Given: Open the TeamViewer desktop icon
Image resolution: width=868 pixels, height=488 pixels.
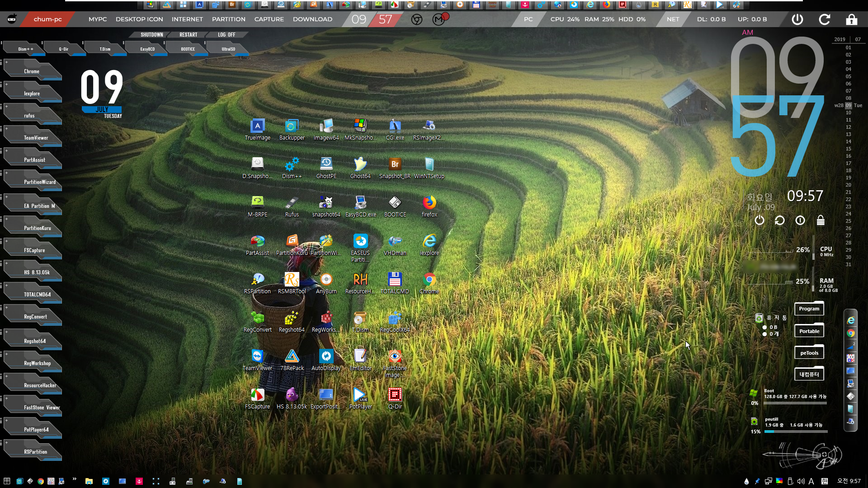Looking at the screenshot, I should 258,360.
